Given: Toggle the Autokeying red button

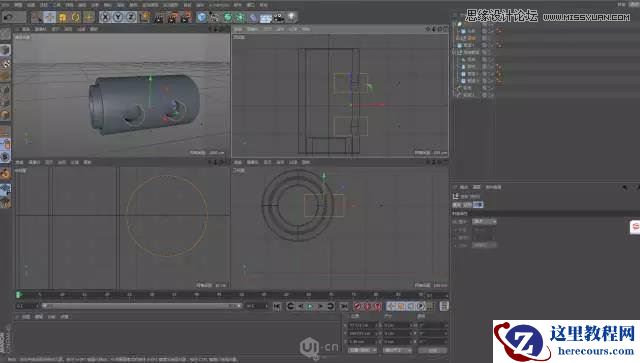Looking at the screenshot, I should 368,306.
